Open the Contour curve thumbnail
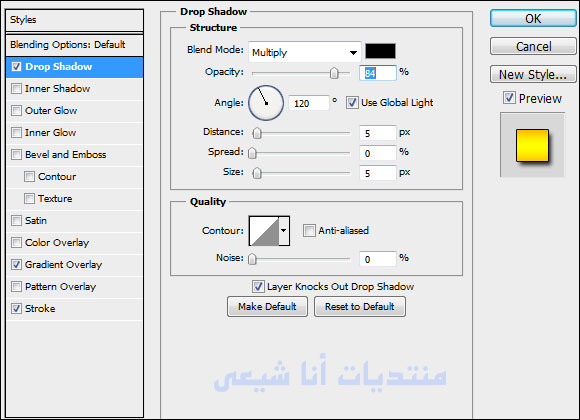 click(264, 231)
